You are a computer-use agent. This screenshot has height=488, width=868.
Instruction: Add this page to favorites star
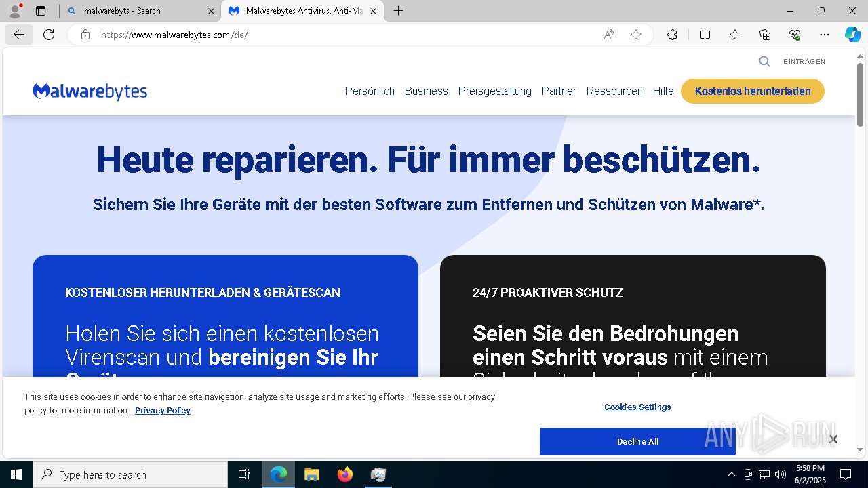[x=636, y=35]
